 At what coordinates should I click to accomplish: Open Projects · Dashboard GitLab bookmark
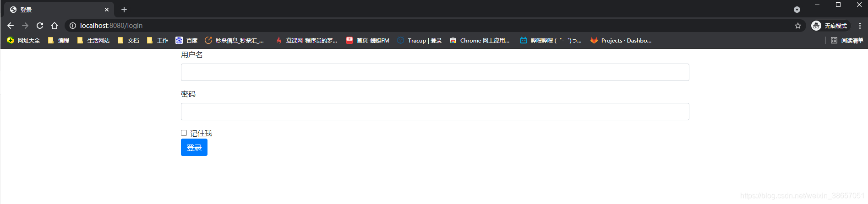point(621,40)
